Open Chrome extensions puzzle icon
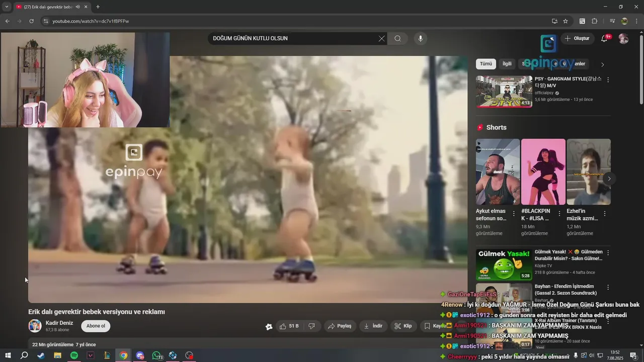The width and height of the screenshot is (644, 362). 595,21
